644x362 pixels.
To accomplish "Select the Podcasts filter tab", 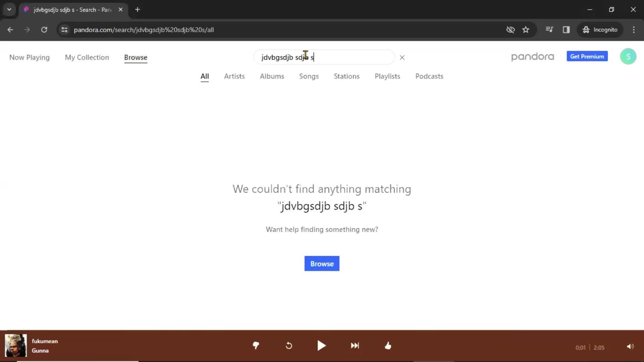I will pyautogui.click(x=429, y=76).
